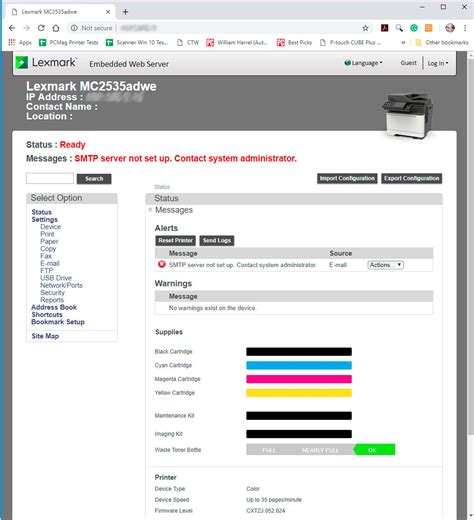Open the user profile avatar

[450, 28]
